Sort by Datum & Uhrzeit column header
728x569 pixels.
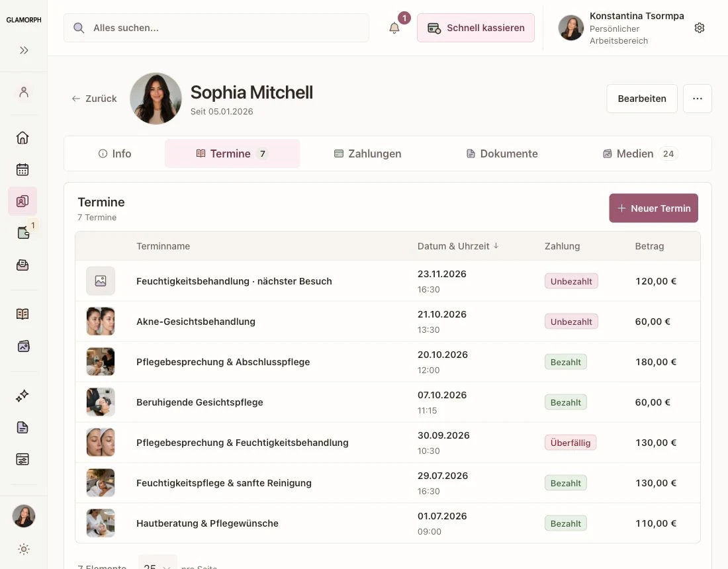point(458,246)
